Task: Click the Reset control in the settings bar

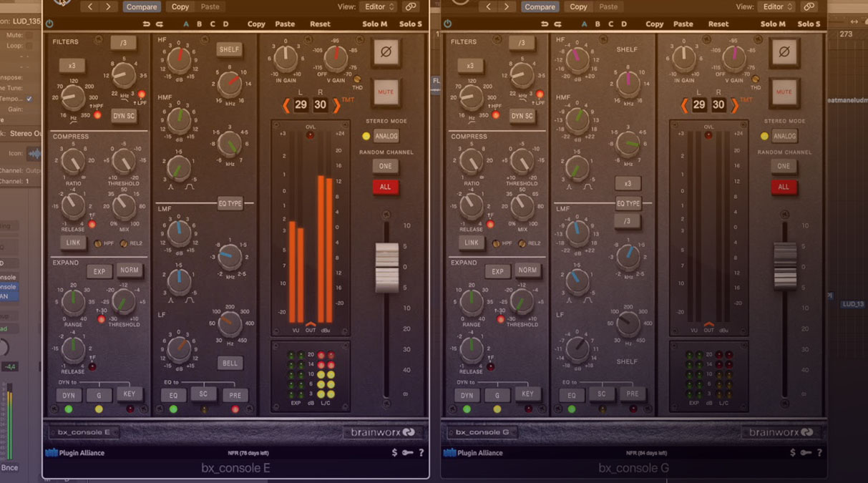Action: (320, 24)
